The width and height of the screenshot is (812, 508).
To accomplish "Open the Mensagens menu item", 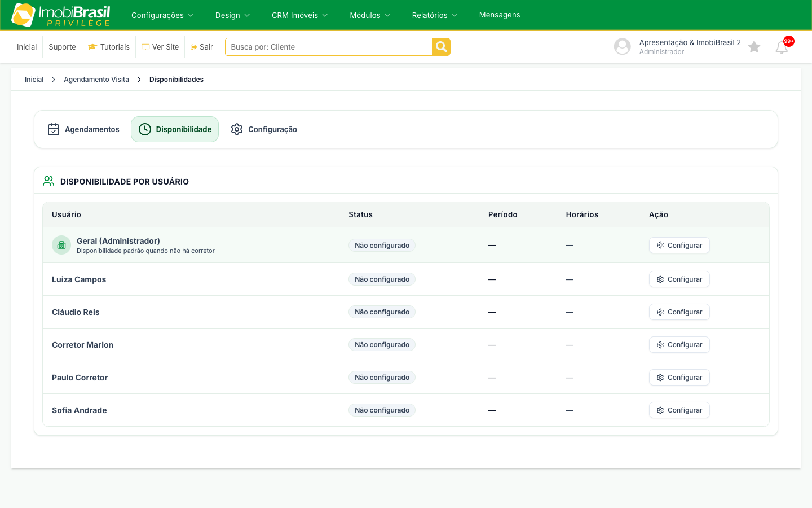I will 500,15.
